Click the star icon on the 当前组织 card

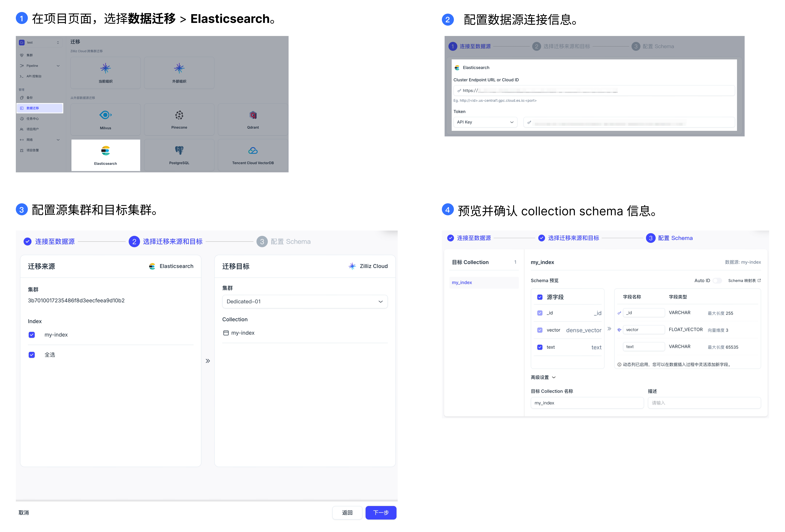[105, 68]
